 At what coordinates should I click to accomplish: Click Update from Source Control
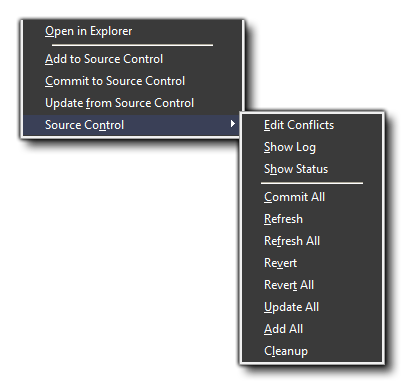click(132, 103)
